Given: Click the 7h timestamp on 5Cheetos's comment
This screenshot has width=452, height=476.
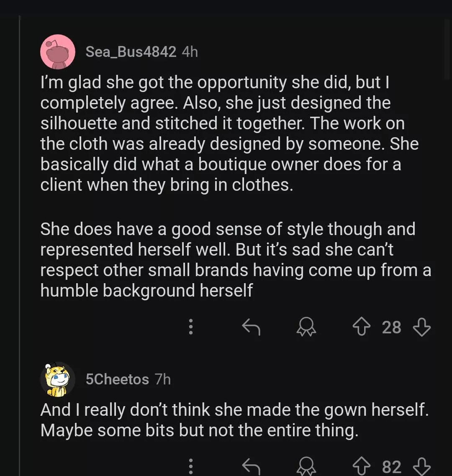Looking at the screenshot, I should tap(163, 379).
